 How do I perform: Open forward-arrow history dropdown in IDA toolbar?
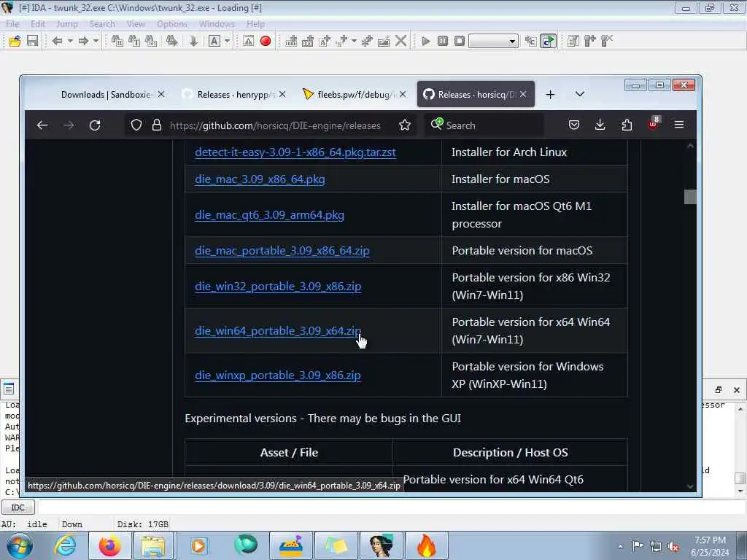(x=96, y=41)
